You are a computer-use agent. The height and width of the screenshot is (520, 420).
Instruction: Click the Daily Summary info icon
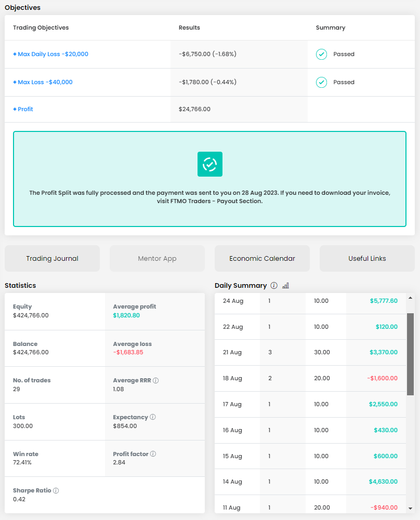tap(274, 286)
